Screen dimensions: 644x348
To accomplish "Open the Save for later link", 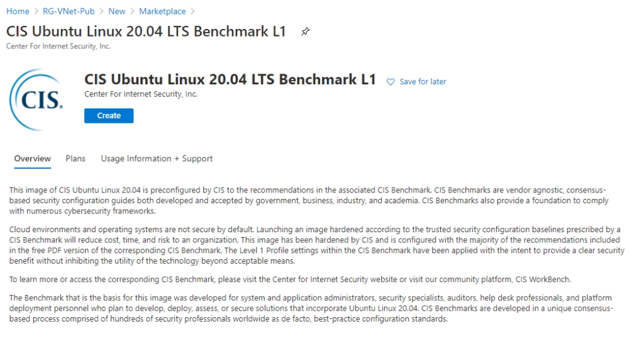I will click(x=423, y=82).
